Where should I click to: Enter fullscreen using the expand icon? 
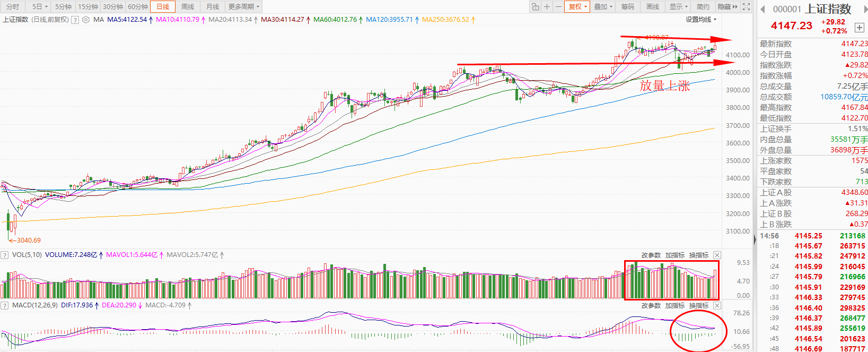pos(746,6)
